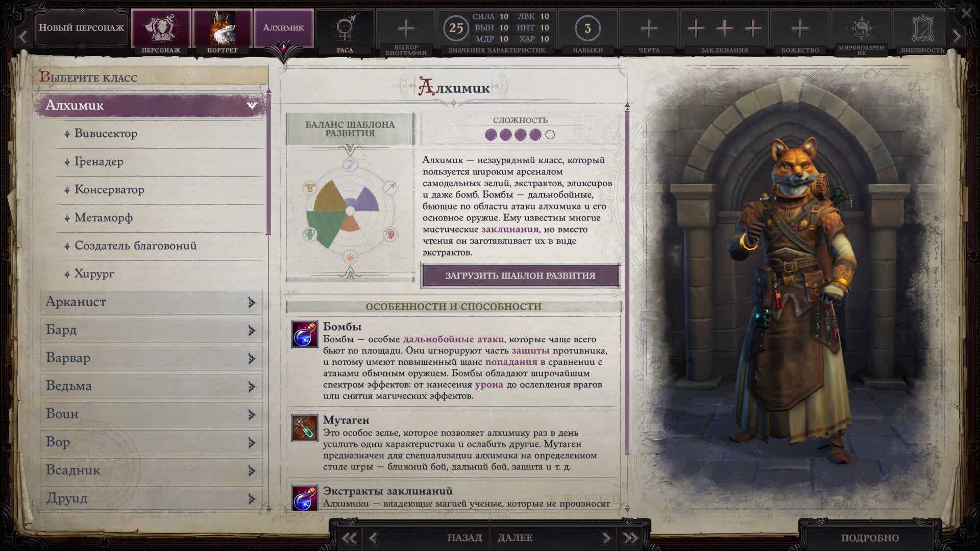Collapse the Алхимик class list
The height and width of the screenshot is (551, 980).
point(252,106)
